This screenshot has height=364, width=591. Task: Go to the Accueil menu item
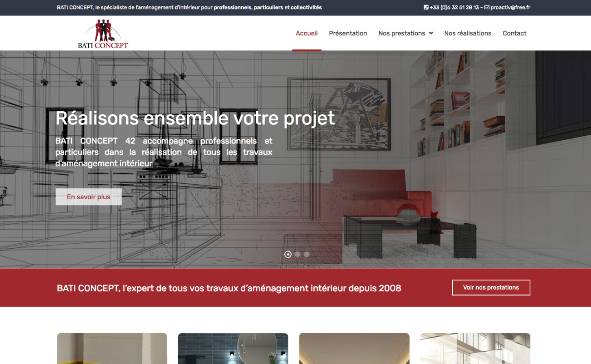(307, 33)
